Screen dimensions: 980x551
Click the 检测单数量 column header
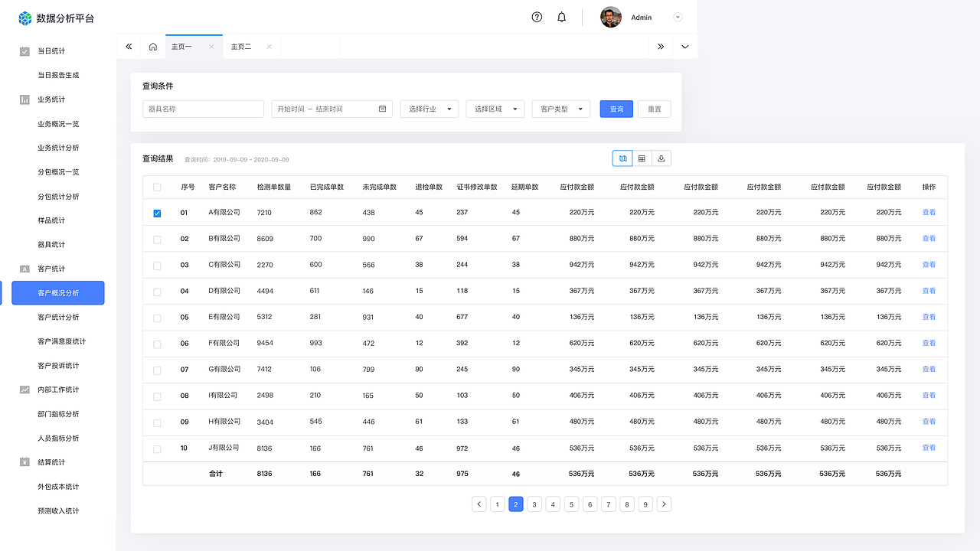pyautogui.click(x=274, y=187)
